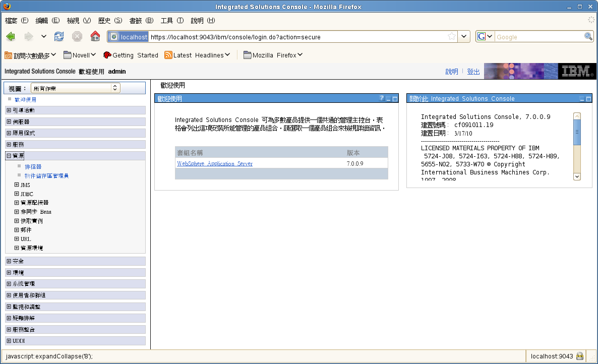Expand the URL tree node
Screen dimensions: 598x364
point(17,238)
